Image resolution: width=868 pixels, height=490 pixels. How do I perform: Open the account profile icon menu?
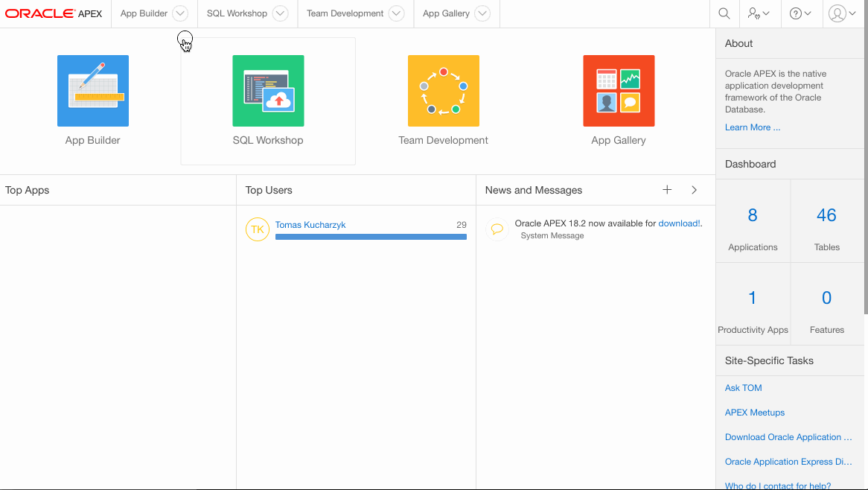pos(842,13)
